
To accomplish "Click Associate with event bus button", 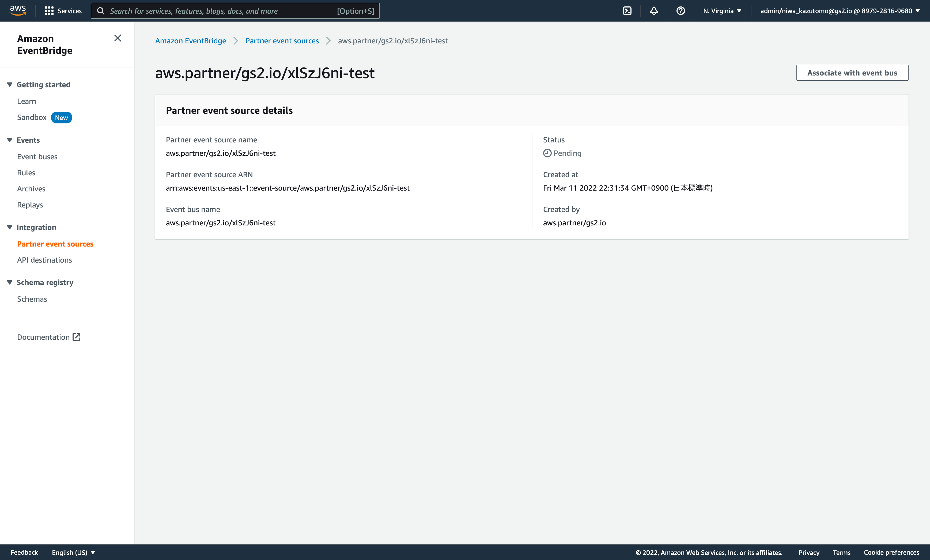I will (852, 73).
